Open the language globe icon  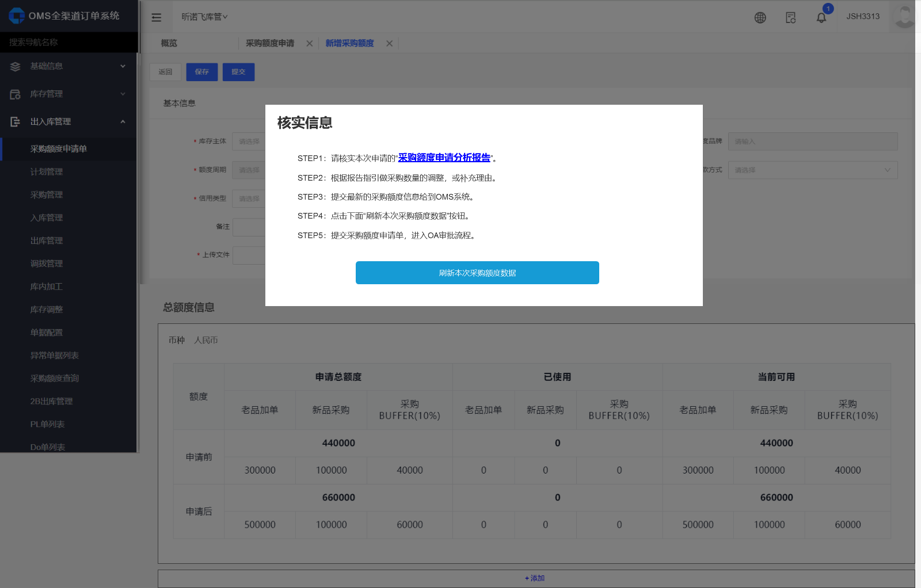[x=760, y=17]
